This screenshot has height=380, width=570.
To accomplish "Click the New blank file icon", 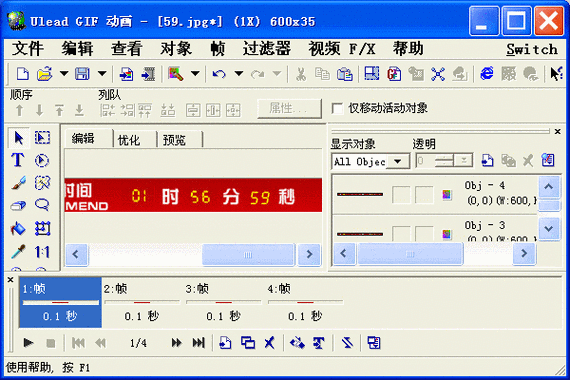I will point(23,74).
